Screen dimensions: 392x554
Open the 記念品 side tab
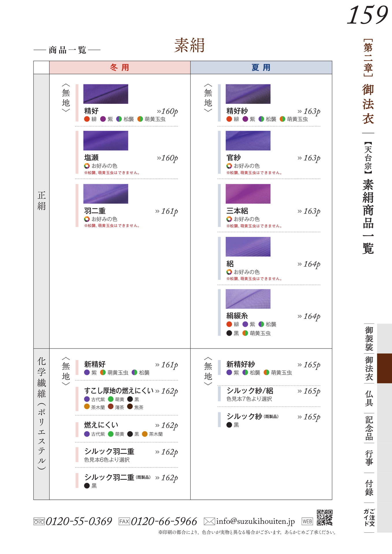(369, 428)
